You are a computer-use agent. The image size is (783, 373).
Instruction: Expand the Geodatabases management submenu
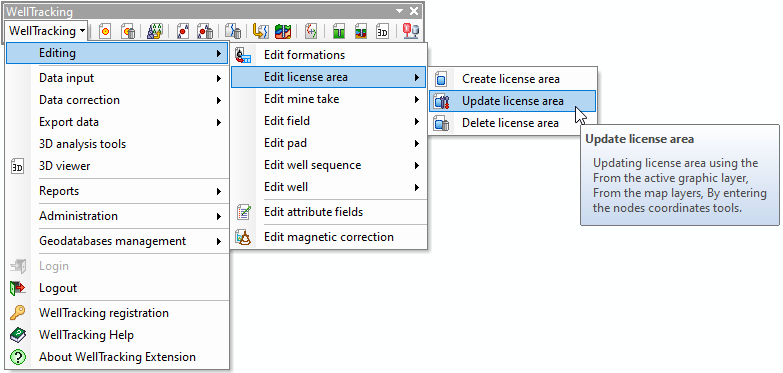point(219,241)
